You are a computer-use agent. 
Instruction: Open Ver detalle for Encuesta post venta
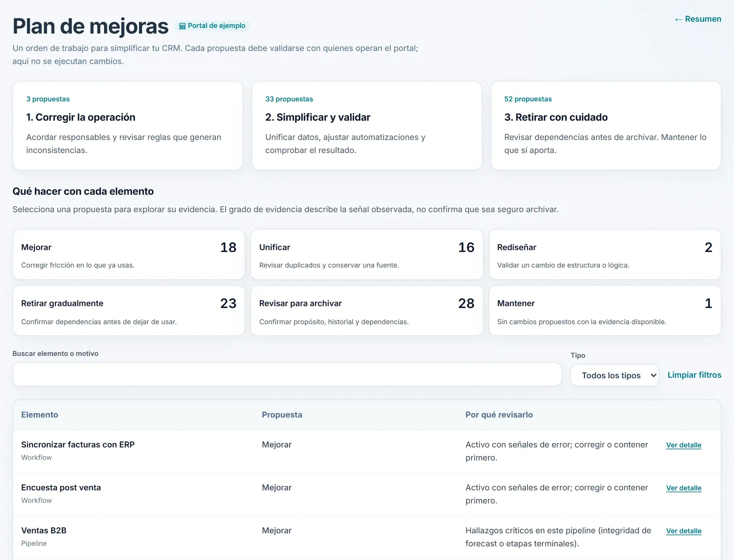683,488
